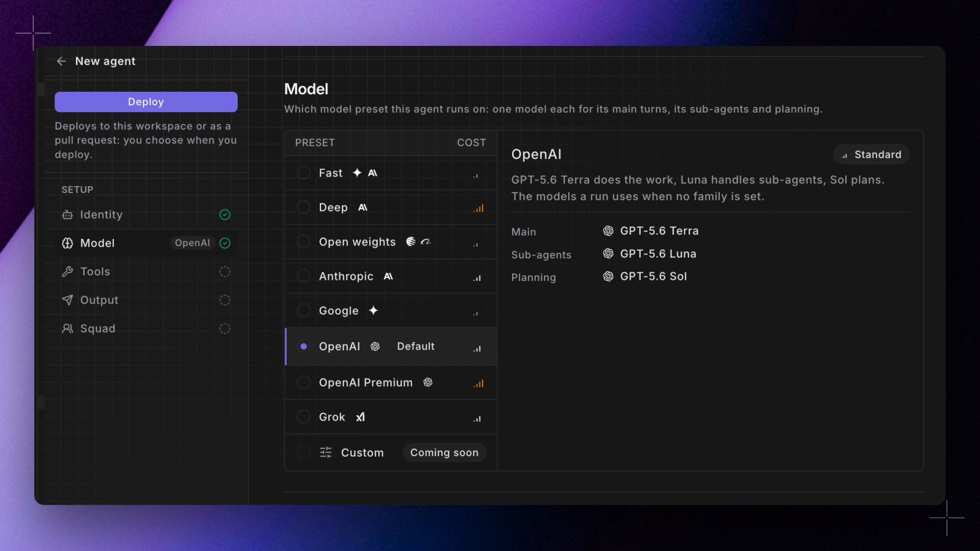This screenshot has height=551, width=980.
Task: Switch to the Output setup step
Action: coord(146,300)
